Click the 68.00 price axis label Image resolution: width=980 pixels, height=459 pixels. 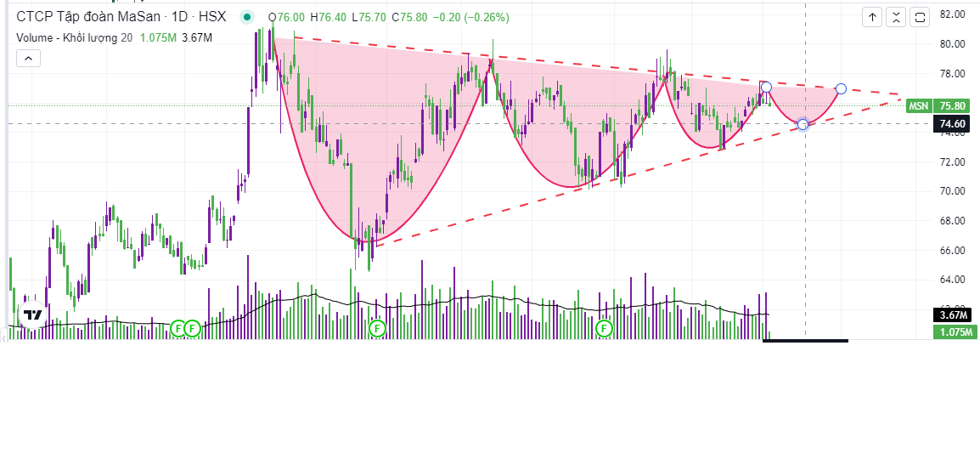pos(952,221)
